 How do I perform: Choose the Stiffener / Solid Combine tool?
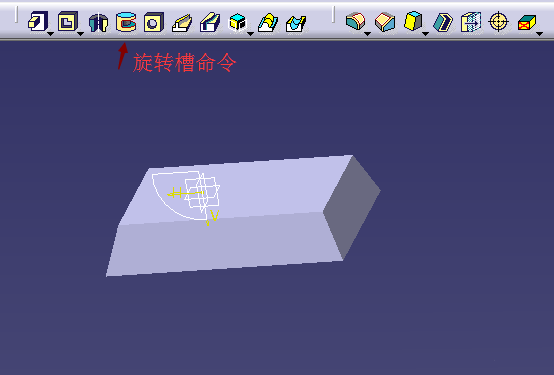point(237,22)
